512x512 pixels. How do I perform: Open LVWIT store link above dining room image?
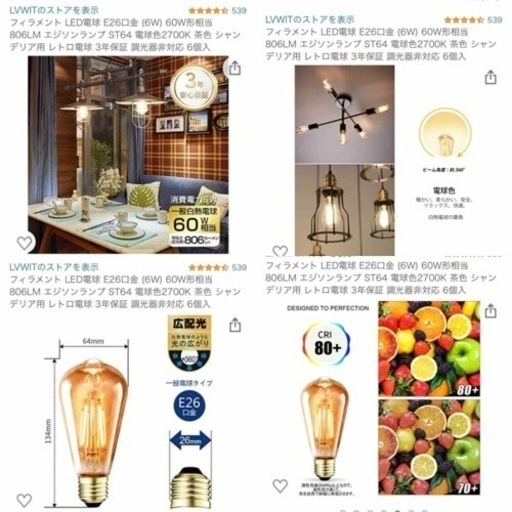pos(54,10)
